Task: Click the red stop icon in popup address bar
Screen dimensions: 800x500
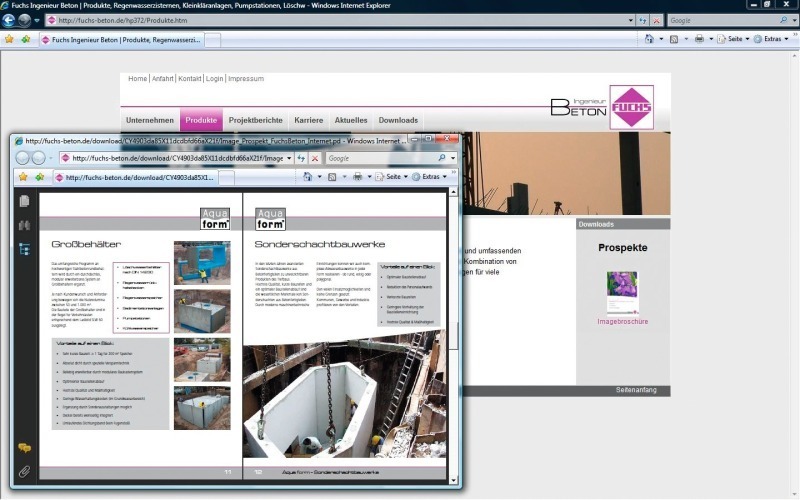Action: point(314,158)
